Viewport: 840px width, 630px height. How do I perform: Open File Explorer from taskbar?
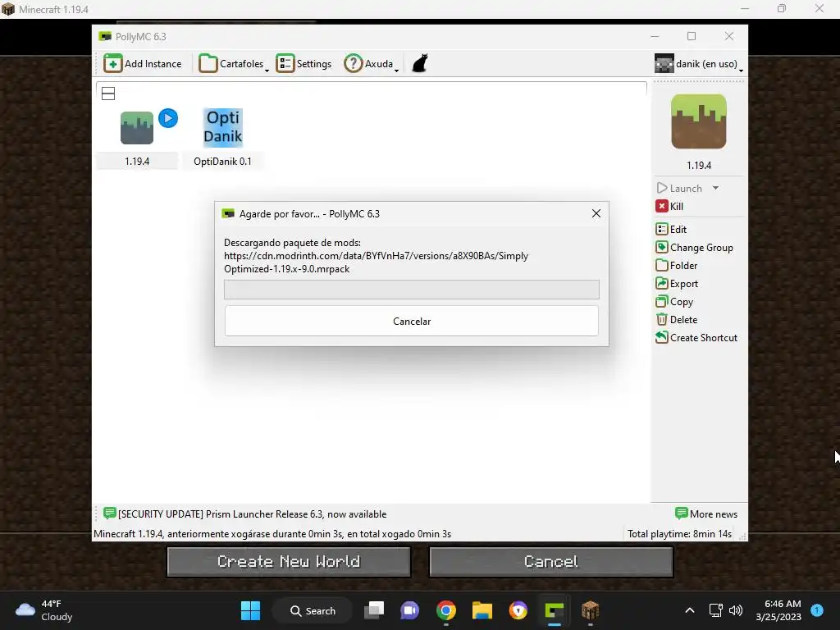482,610
